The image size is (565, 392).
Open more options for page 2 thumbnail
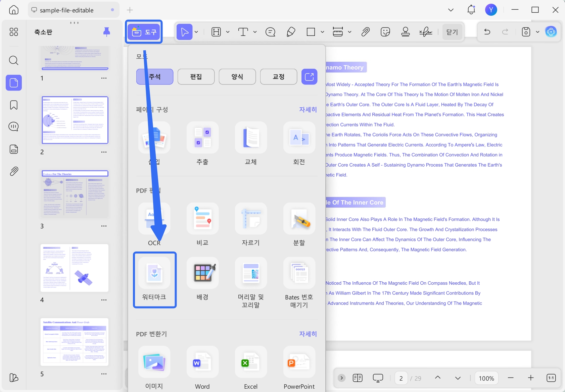click(104, 152)
